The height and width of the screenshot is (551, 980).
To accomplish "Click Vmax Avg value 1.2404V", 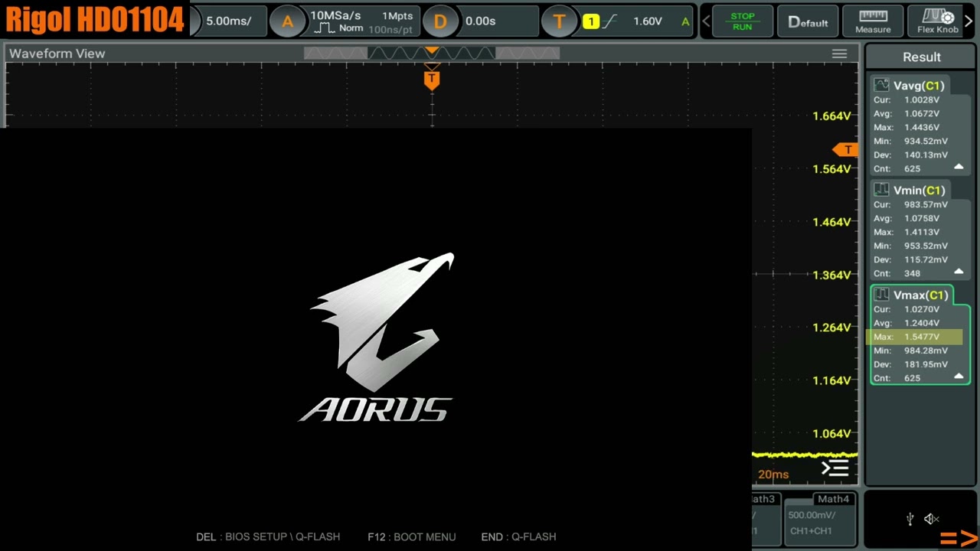I will 922,323.
